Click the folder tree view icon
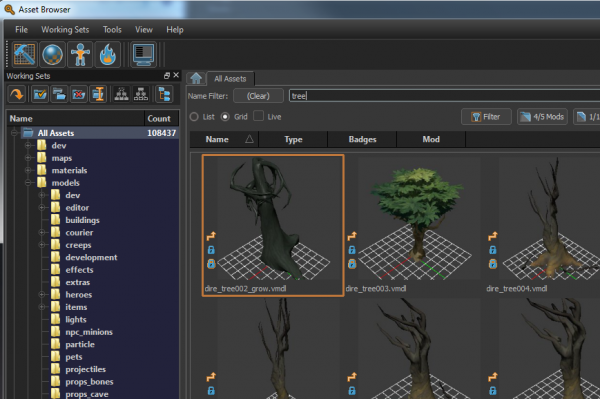The width and height of the screenshot is (600, 399). pyautogui.click(x=165, y=94)
